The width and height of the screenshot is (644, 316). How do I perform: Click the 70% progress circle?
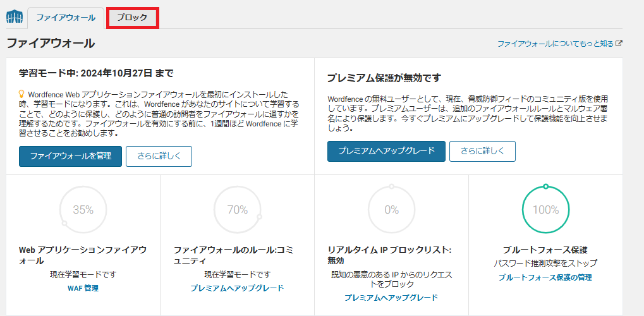point(238,210)
